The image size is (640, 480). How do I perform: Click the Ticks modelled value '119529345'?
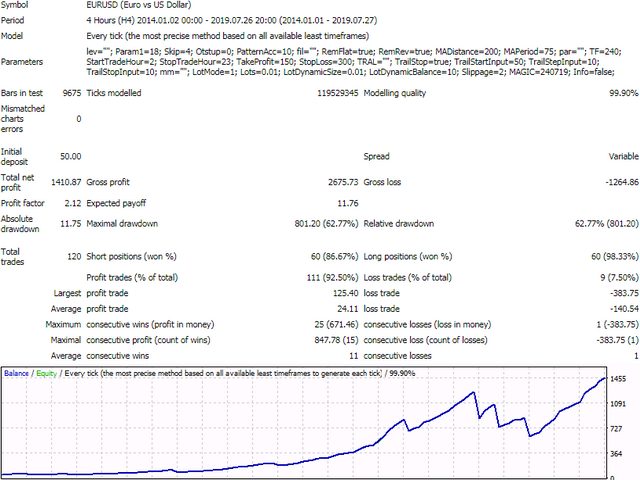(x=338, y=93)
